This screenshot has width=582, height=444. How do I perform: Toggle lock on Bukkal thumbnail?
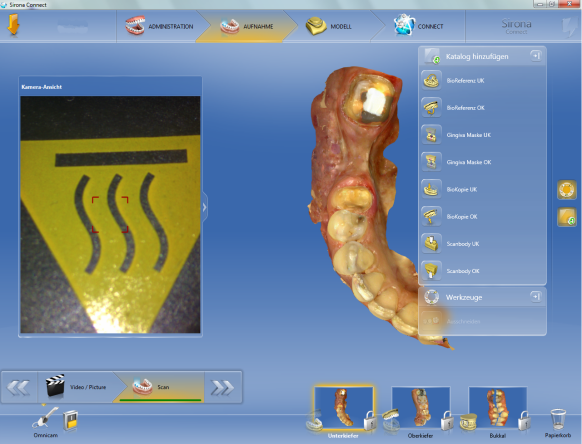click(524, 421)
